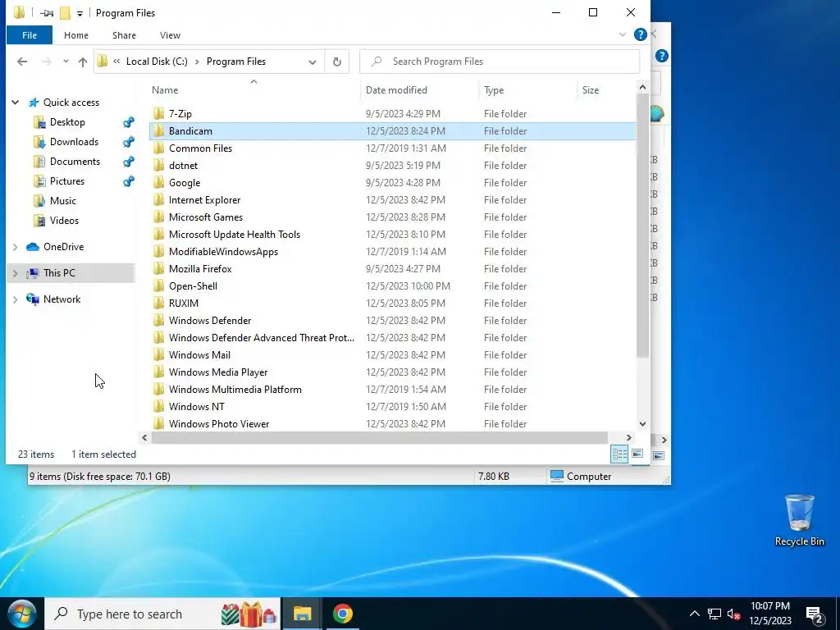Switch to large thumbnails view icon

tap(637, 454)
